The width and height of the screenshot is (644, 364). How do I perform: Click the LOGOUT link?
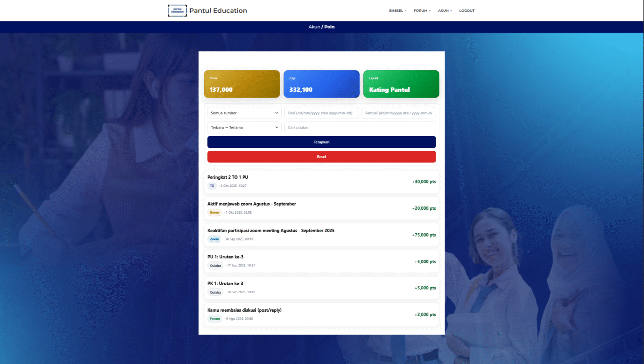tap(467, 11)
